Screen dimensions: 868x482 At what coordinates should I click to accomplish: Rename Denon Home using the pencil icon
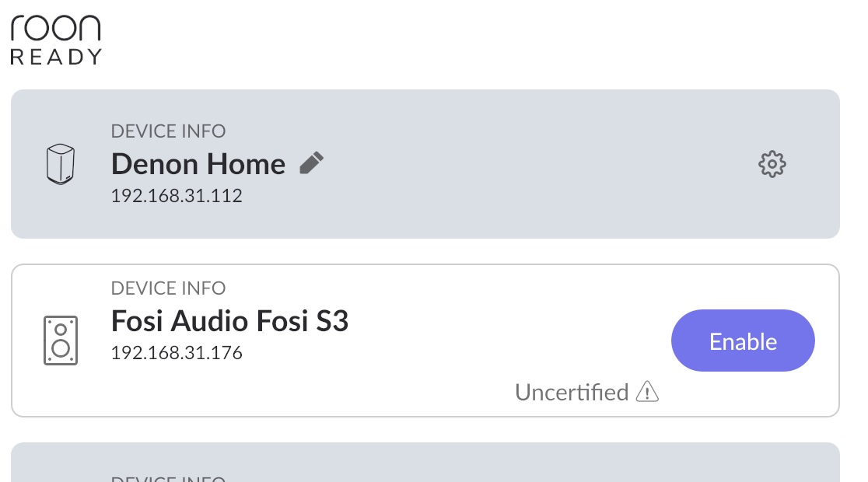311,162
